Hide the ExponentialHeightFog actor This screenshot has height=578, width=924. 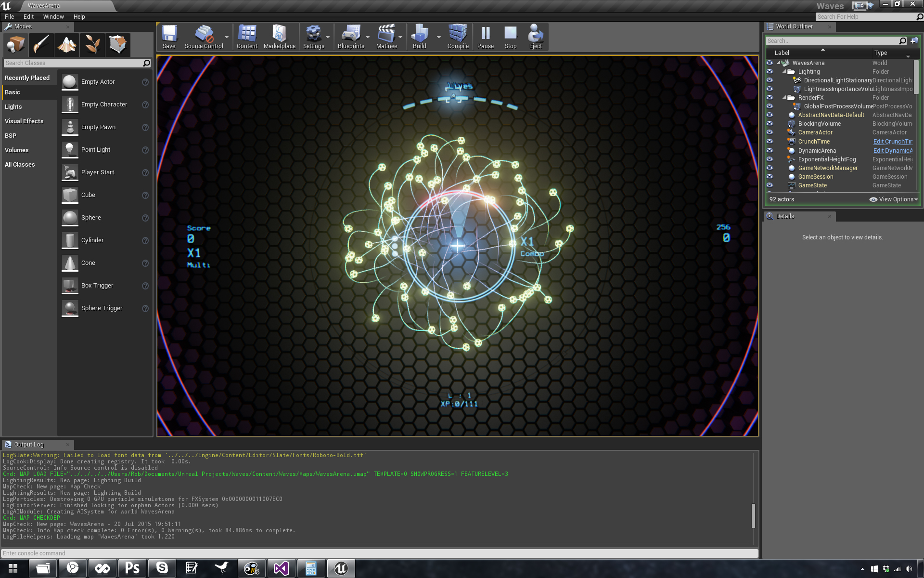point(770,159)
